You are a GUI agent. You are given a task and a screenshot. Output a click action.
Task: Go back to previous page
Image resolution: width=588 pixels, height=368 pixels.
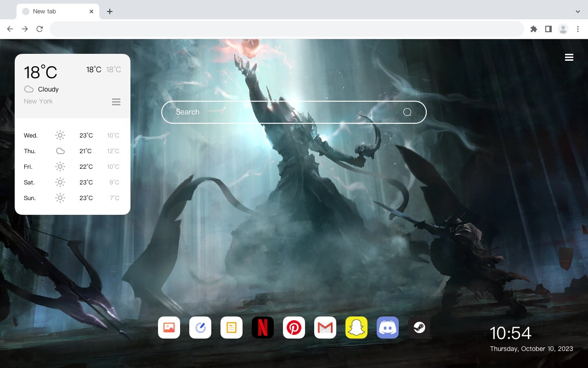10,29
